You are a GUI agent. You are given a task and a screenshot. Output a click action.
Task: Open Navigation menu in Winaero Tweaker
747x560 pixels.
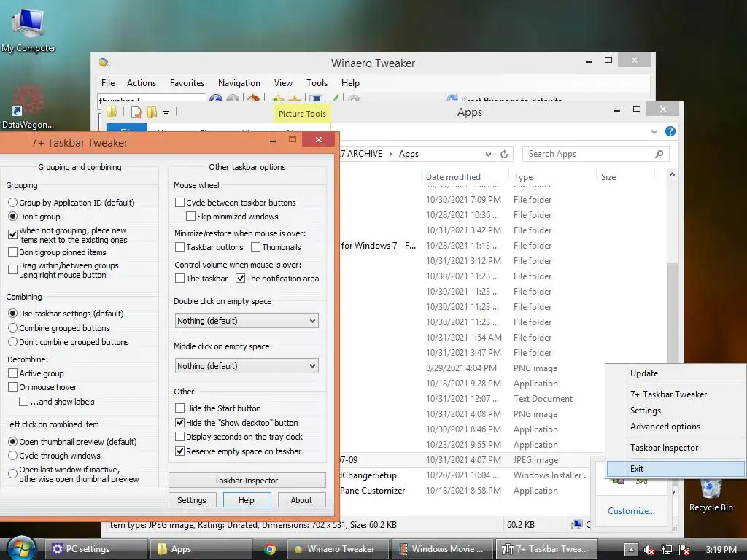[239, 83]
